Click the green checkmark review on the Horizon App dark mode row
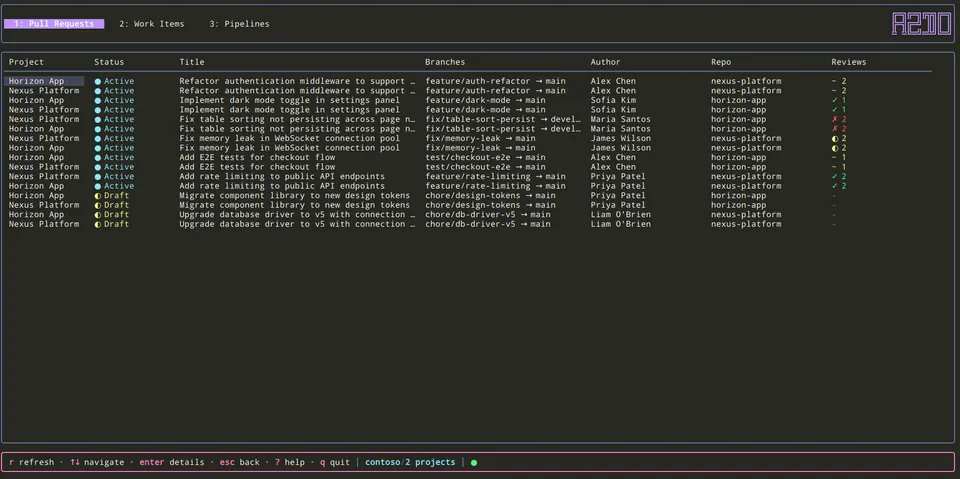The image size is (960, 479). pyautogui.click(x=834, y=100)
